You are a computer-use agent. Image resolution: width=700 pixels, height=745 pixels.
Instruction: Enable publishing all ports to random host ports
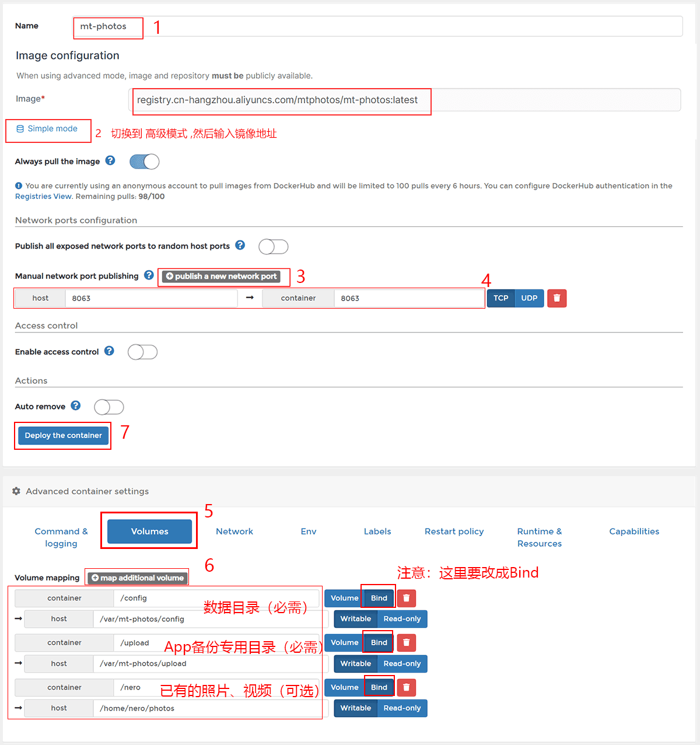coord(274,247)
